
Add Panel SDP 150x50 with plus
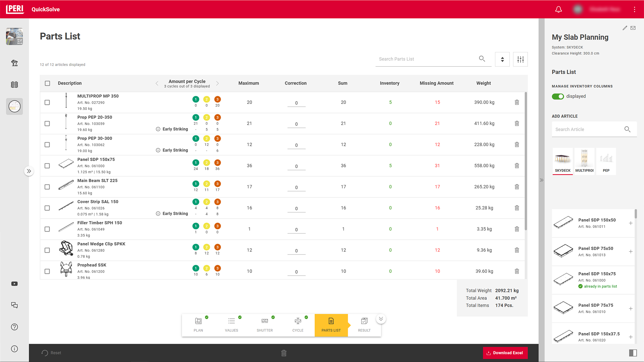[x=631, y=223]
